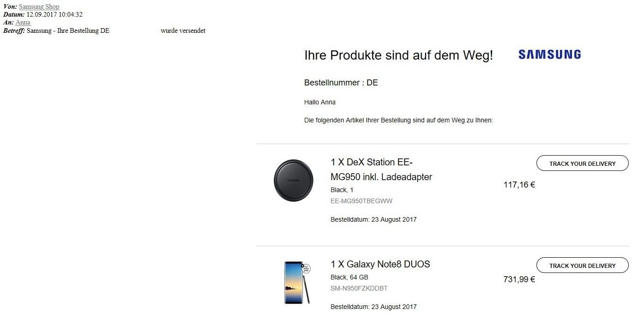Open the Galaxy Note8 product image
The image size is (644, 321).
296,282
